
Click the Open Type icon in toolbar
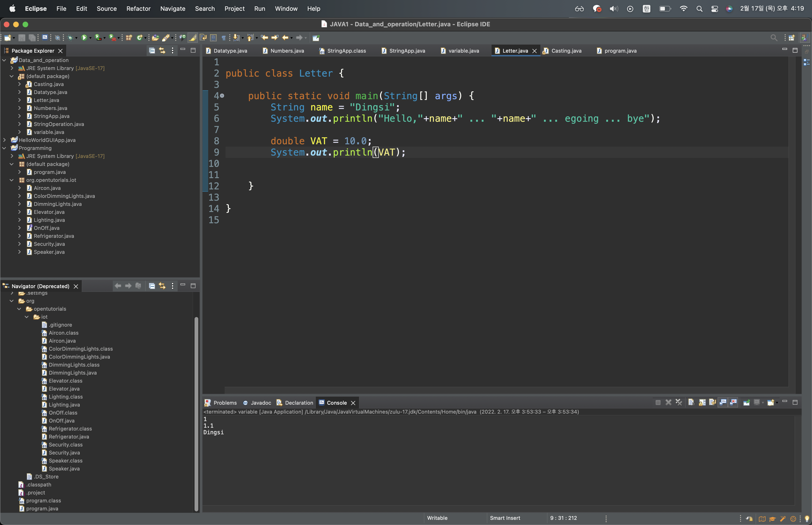pyautogui.click(x=155, y=38)
